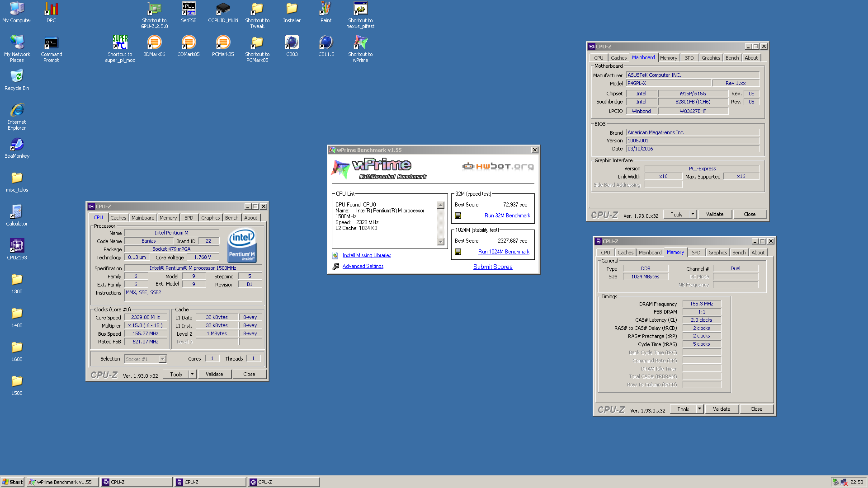The height and width of the screenshot is (488, 868).
Task: Switch to Mainboard tab in Memory window
Action: coord(650,253)
